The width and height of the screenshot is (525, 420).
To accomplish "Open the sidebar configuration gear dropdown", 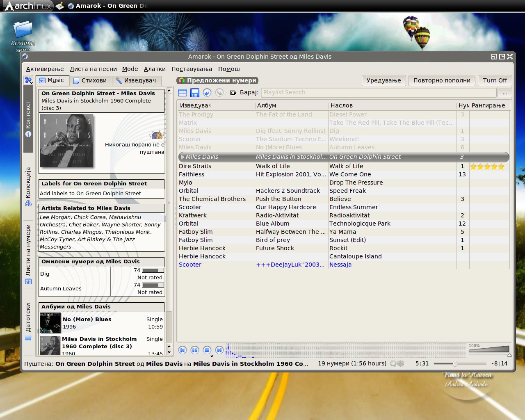I will coord(28,80).
